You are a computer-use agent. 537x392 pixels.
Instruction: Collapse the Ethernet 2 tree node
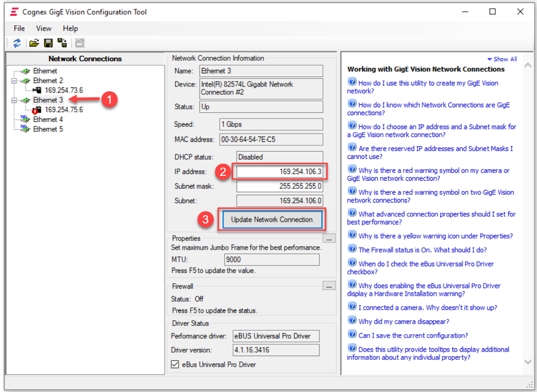click(x=14, y=81)
